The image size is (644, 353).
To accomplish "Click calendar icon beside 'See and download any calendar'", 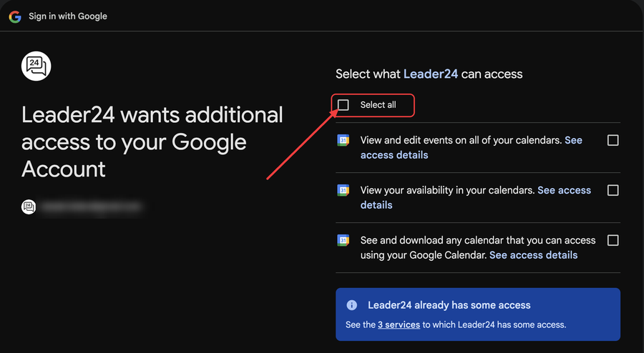I will point(343,240).
